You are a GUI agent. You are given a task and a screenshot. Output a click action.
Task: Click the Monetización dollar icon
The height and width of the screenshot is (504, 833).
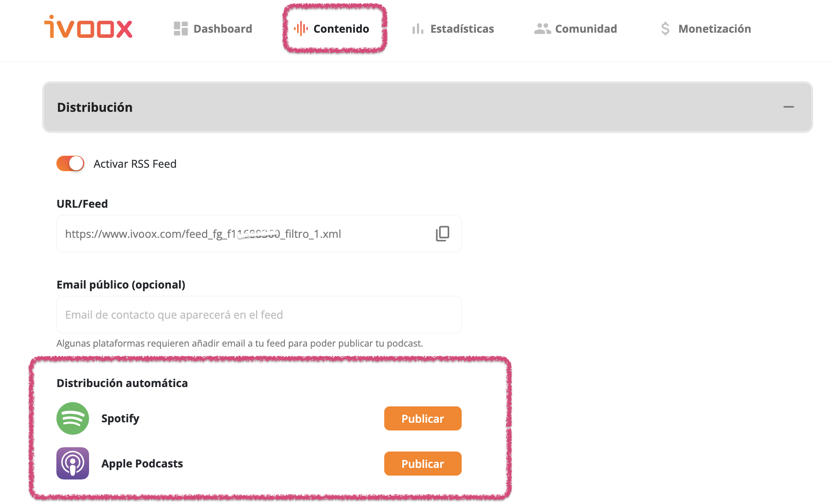665,29
